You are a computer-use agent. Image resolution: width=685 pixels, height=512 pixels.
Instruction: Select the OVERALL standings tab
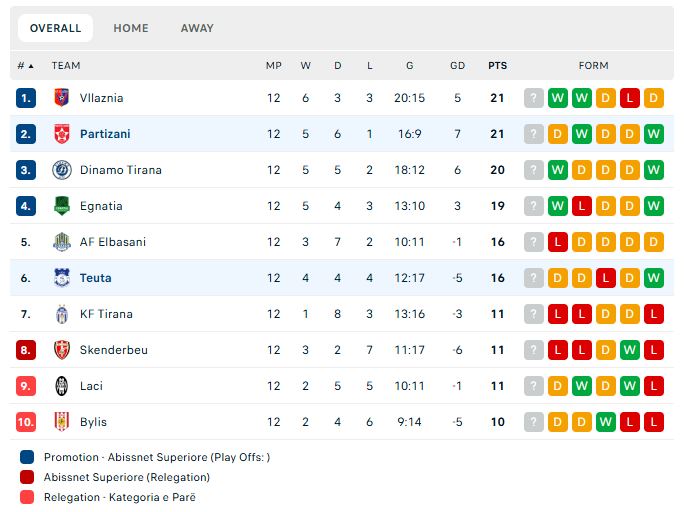(55, 28)
